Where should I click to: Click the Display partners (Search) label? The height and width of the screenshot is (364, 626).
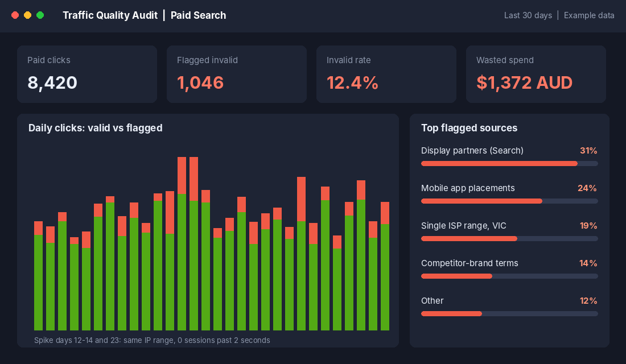click(x=472, y=151)
